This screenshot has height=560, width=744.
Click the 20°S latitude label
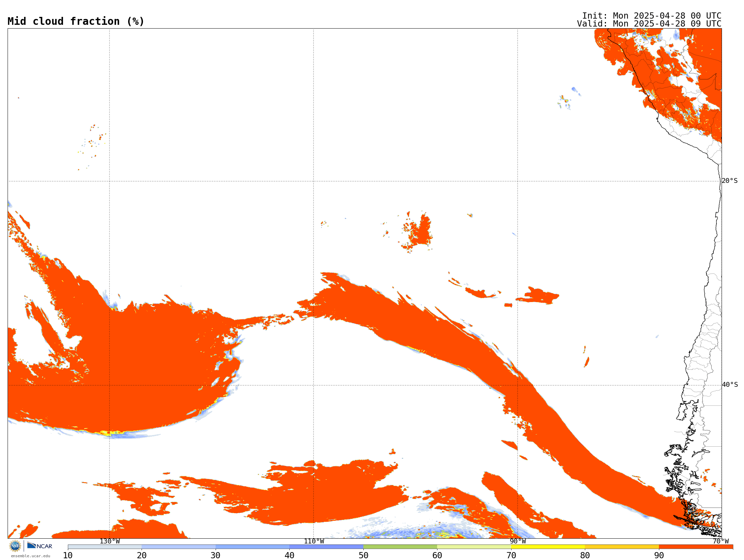(x=730, y=181)
